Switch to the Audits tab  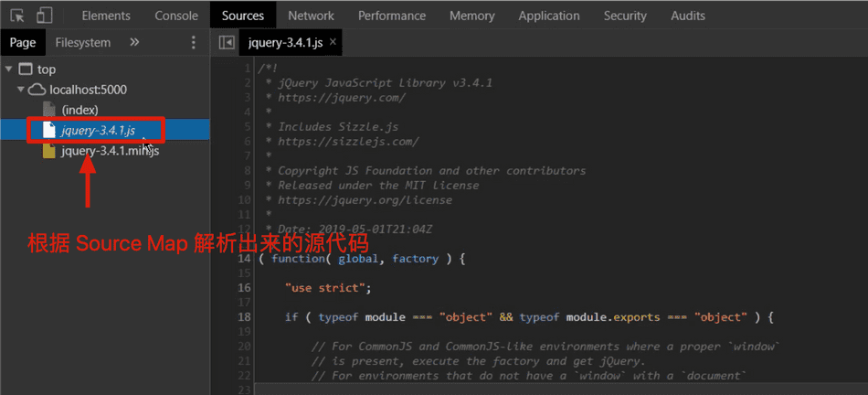point(688,16)
